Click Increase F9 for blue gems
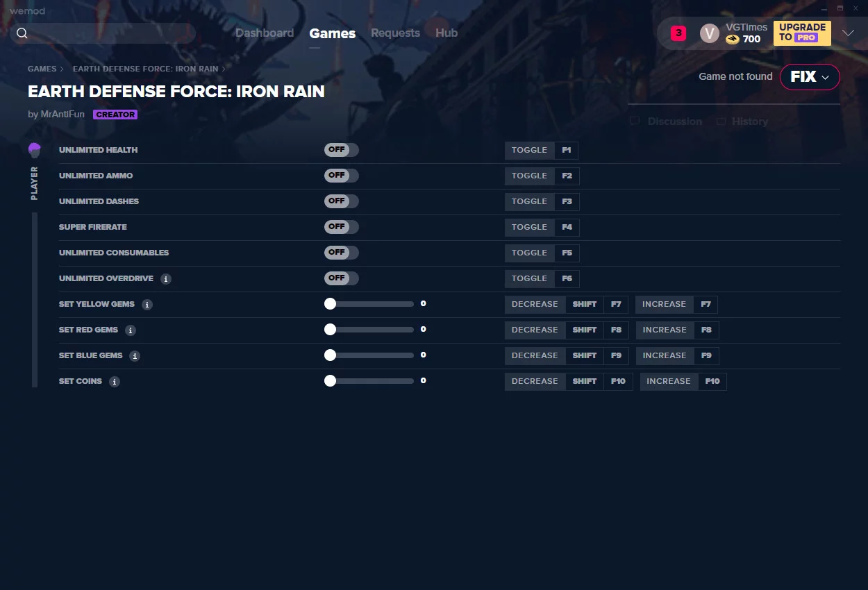The height and width of the screenshot is (590, 868). (x=677, y=356)
